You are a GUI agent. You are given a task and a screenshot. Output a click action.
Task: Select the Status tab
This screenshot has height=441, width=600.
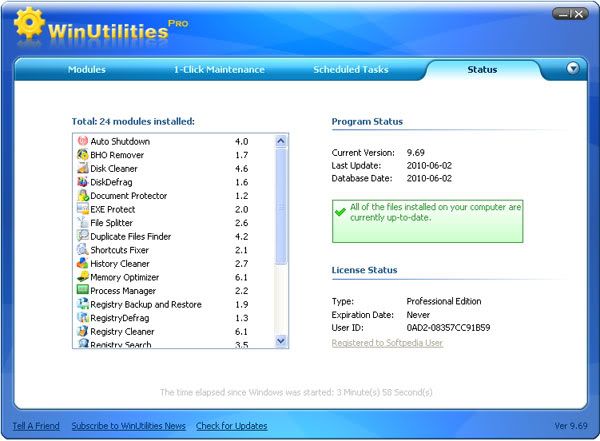[482, 70]
